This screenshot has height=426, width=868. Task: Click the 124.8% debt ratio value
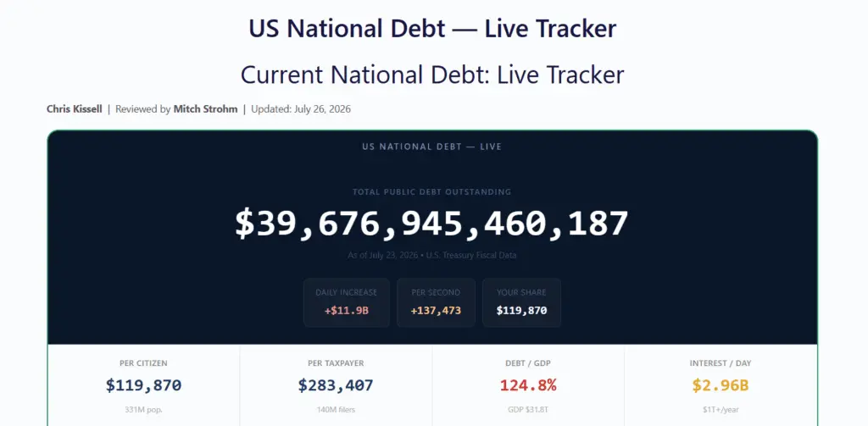[x=528, y=385]
